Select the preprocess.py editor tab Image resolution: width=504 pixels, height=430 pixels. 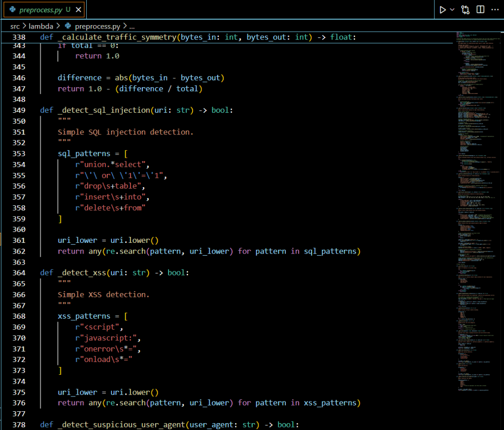(x=41, y=9)
